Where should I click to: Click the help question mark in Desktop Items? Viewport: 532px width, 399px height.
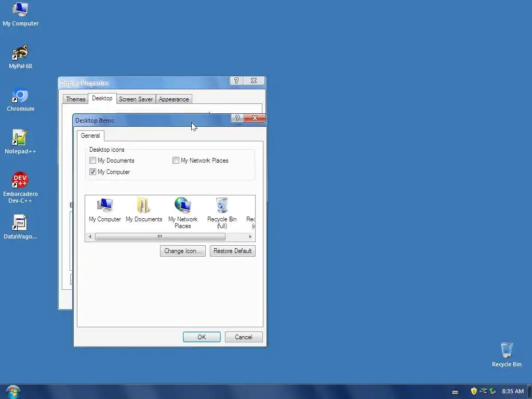coord(237,118)
